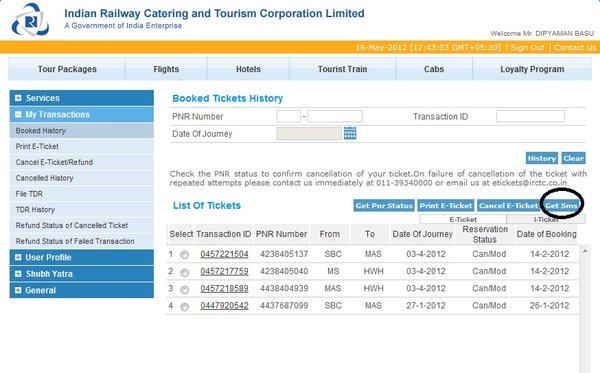Expand the Shubh Yatra plus icon
Image resolution: width=600 pixels, height=373 pixels.
(18, 274)
